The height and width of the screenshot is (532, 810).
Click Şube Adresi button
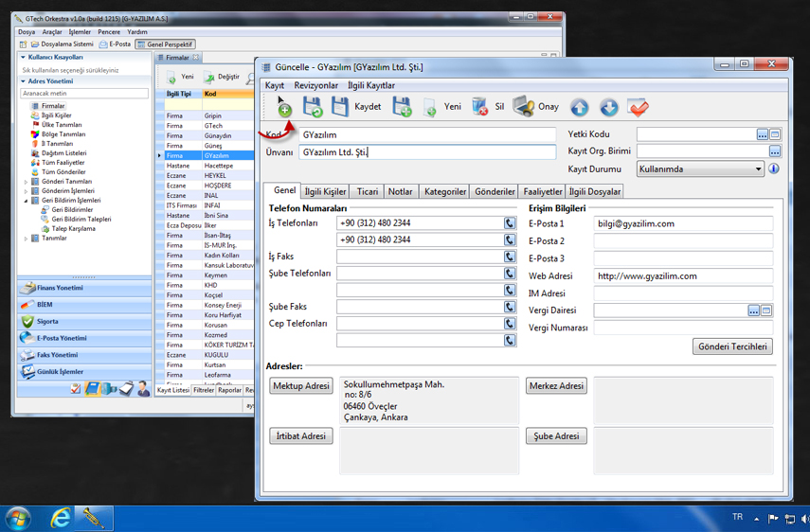pyautogui.click(x=556, y=436)
